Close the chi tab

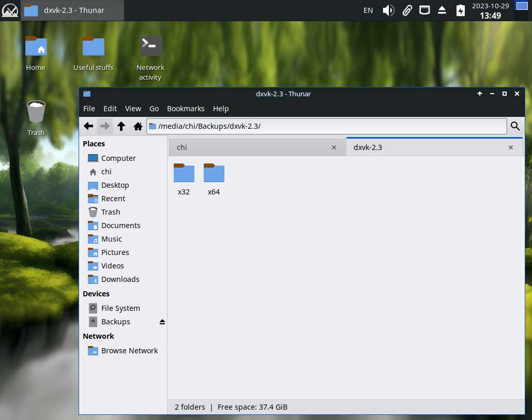tap(334, 147)
